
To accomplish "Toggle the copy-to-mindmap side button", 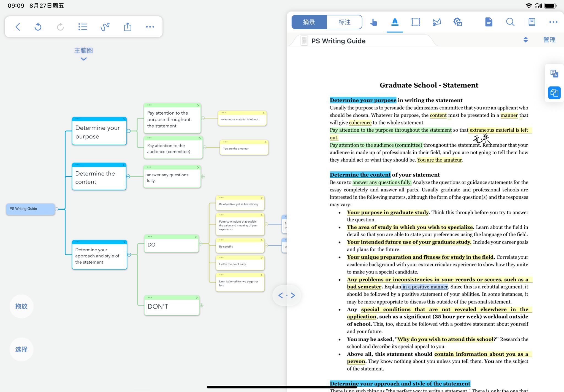I will tap(554, 93).
